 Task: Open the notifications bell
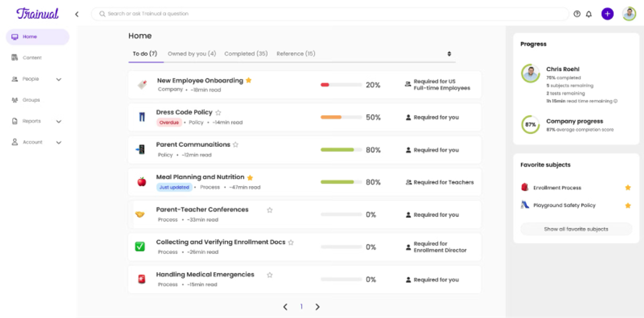click(x=588, y=14)
